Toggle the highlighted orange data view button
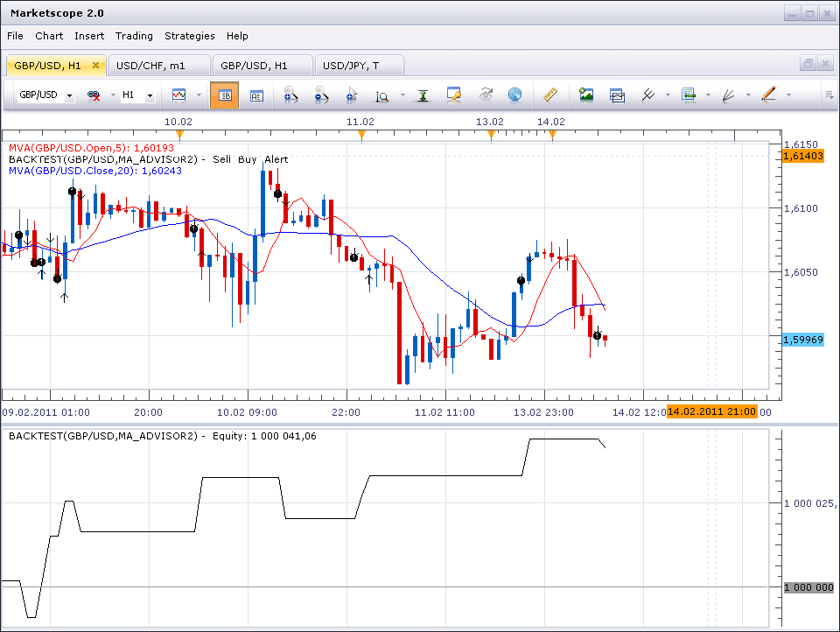Screen dimensions: 840x632 225,95
